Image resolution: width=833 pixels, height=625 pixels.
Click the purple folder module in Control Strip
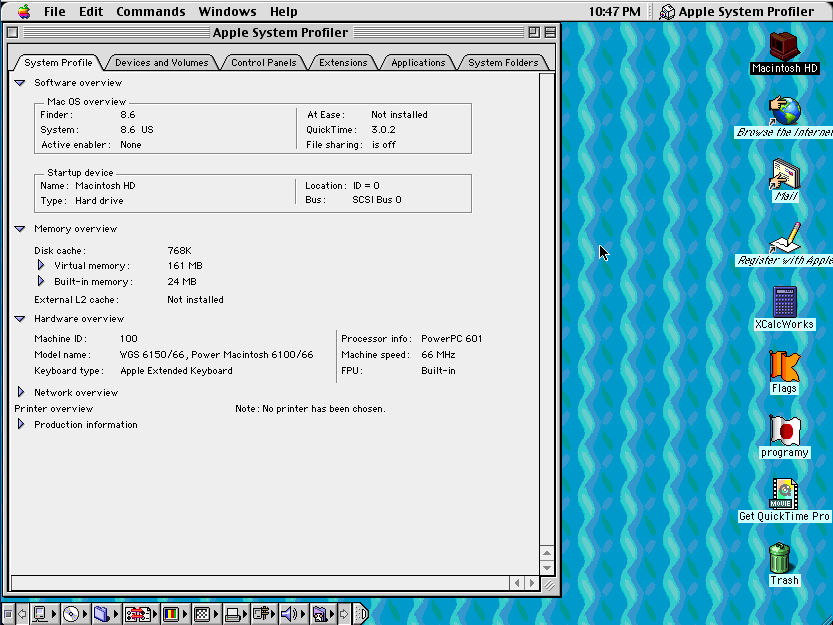(323, 614)
